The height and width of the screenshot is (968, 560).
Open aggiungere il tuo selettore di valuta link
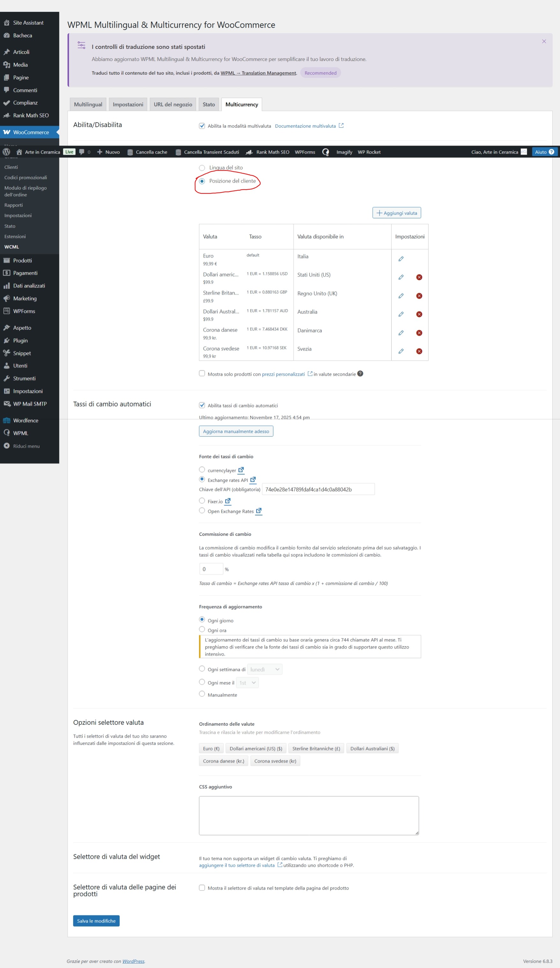click(x=236, y=865)
